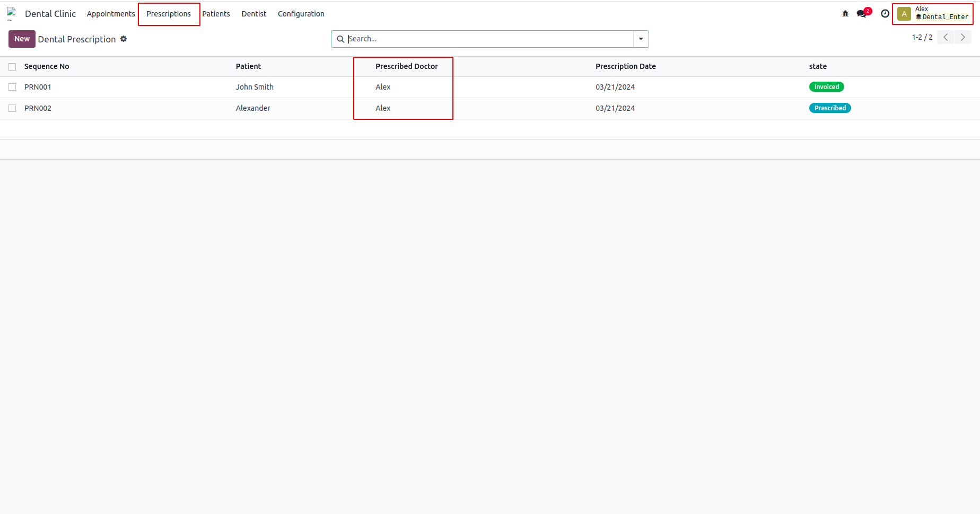Image resolution: width=980 pixels, height=514 pixels.
Task: Toggle the select-all checkbox in header
Action: (12, 67)
